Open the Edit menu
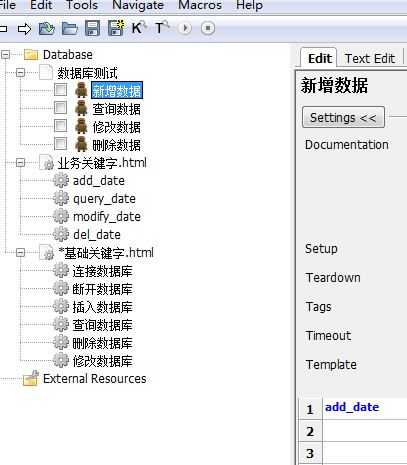The height and width of the screenshot is (465, 407). pos(41,5)
